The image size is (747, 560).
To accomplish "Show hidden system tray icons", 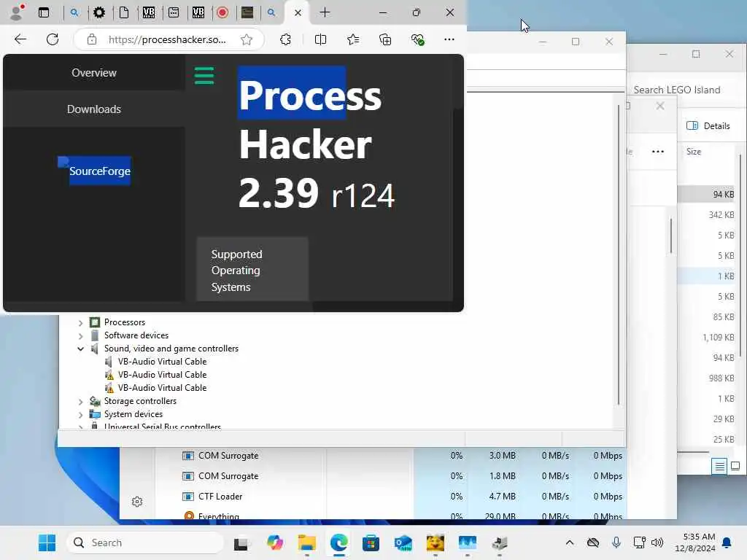I will coord(569,542).
